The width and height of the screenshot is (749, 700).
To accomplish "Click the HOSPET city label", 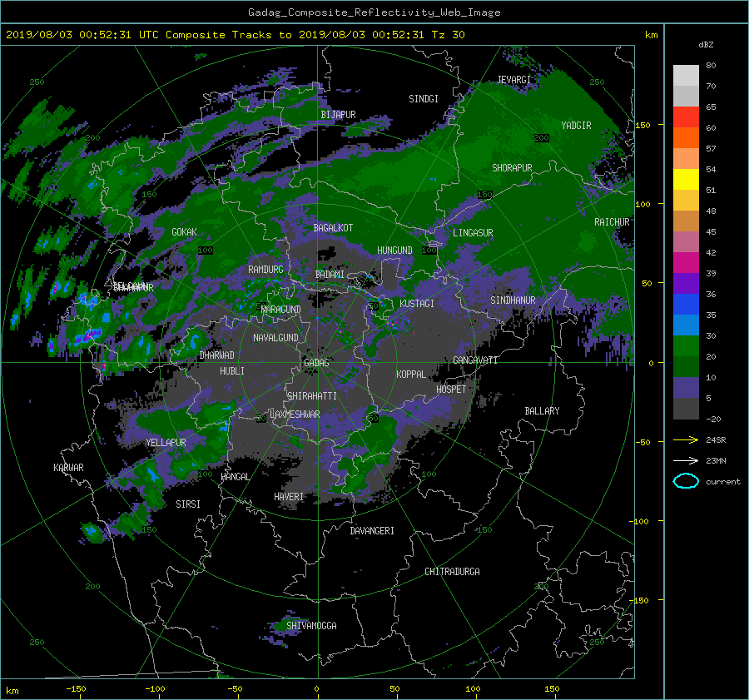I will [x=451, y=390].
